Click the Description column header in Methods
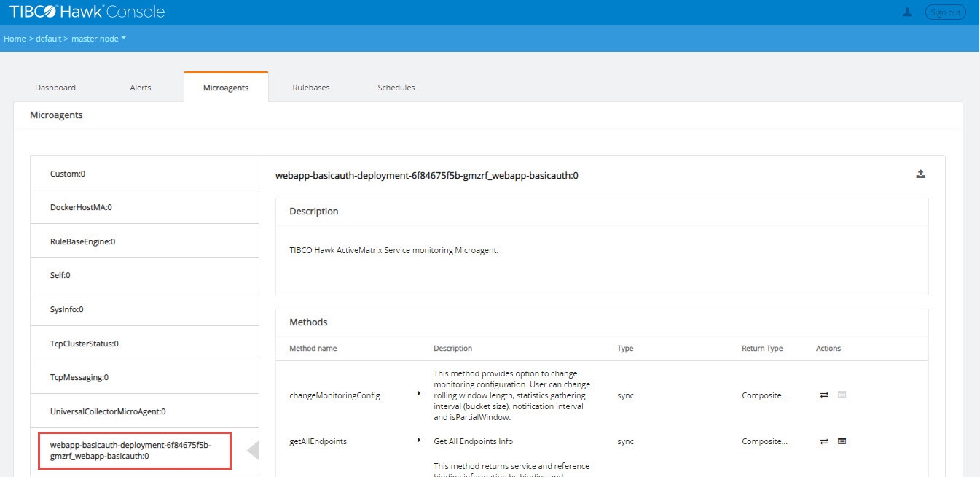 [x=452, y=349]
